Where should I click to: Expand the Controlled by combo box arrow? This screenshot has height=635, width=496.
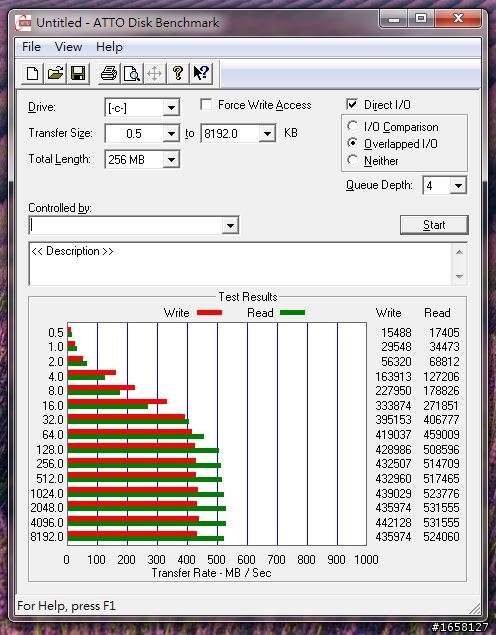230,226
